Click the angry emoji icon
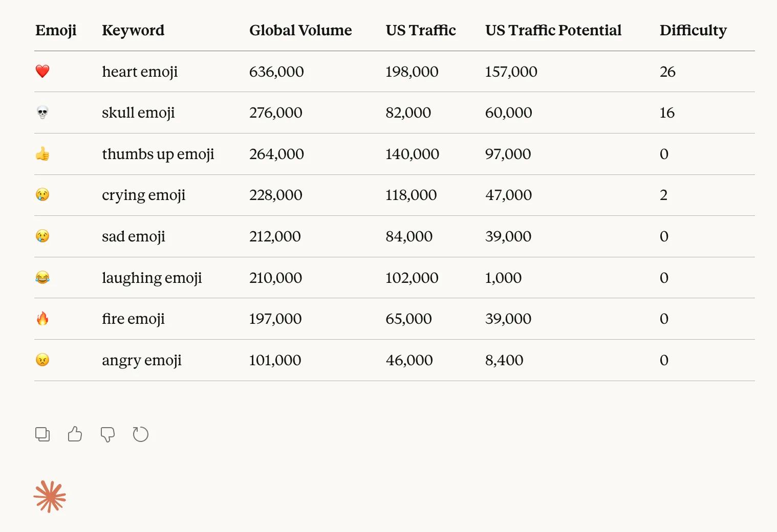The image size is (777, 532). (43, 360)
